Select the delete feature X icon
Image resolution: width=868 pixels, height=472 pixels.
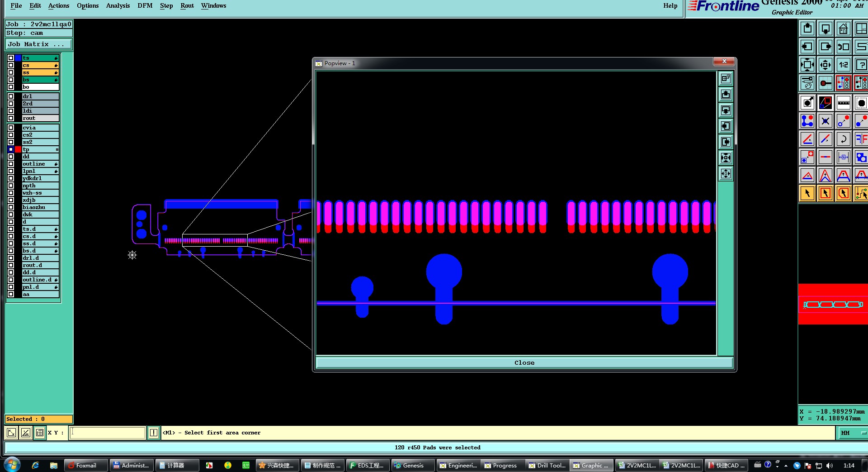(826, 121)
